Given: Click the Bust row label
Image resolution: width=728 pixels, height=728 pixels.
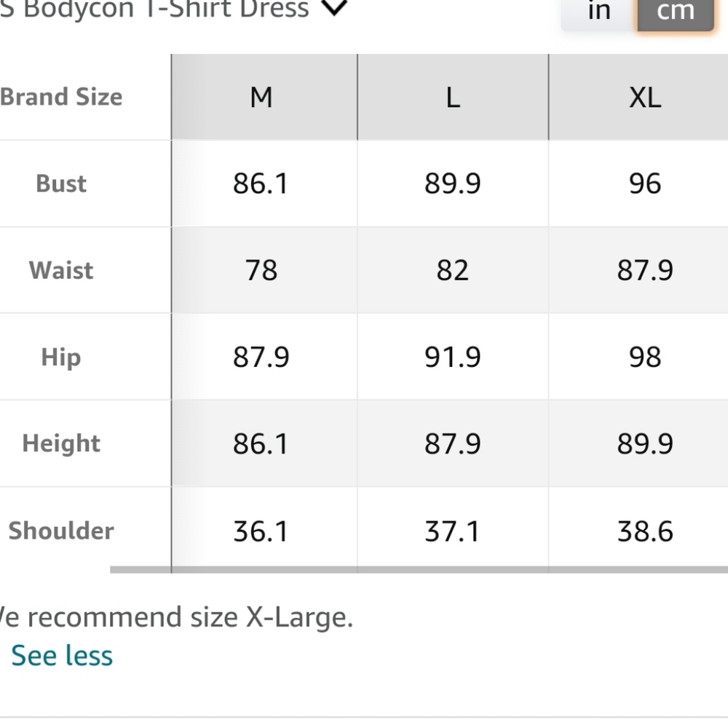Looking at the screenshot, I should [61, 183].
